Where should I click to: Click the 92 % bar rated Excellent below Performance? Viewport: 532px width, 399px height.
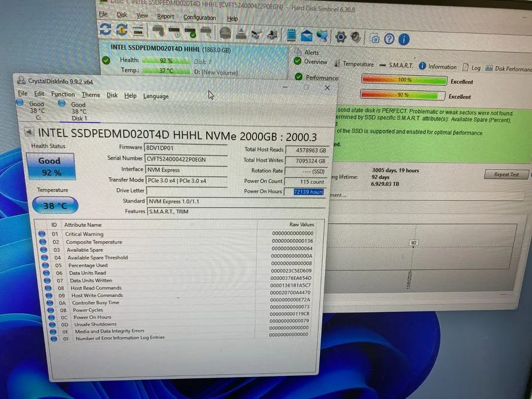[403, 95]
